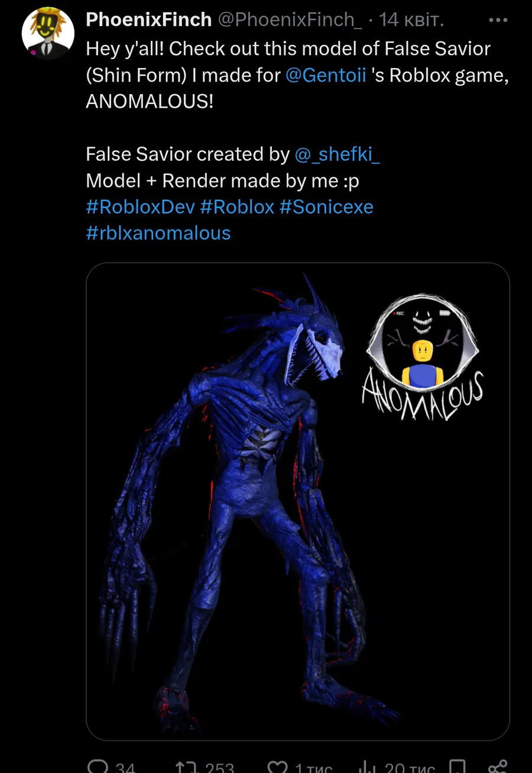Open the False Savior render image

[298, 502]
